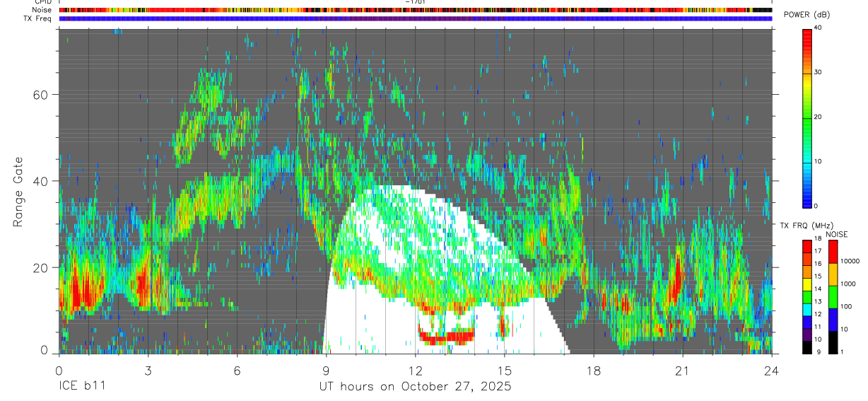The width and height of the screenshot is (868, 401).
Task: Click the '1000' label on the NOISE scale
Action: click(849, 284)
